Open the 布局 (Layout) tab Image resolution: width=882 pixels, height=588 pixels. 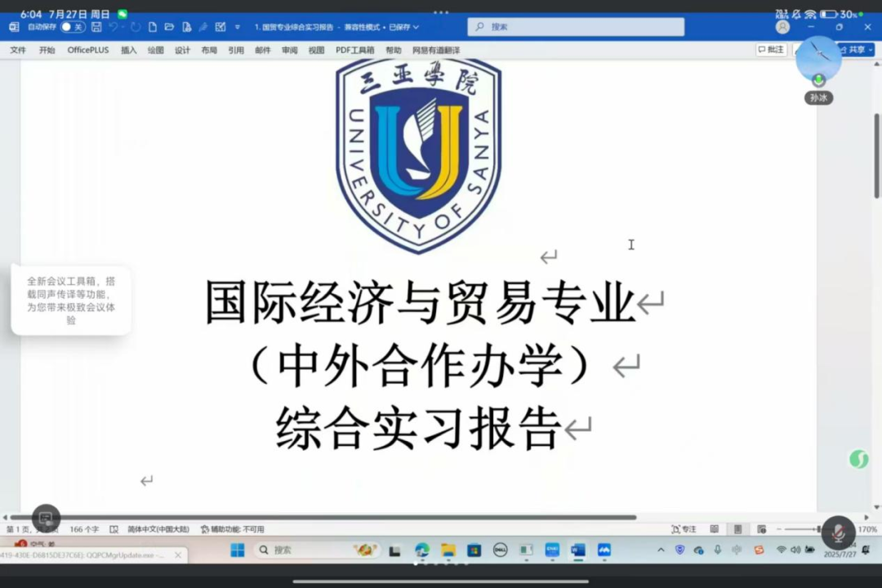coord(209,50)
